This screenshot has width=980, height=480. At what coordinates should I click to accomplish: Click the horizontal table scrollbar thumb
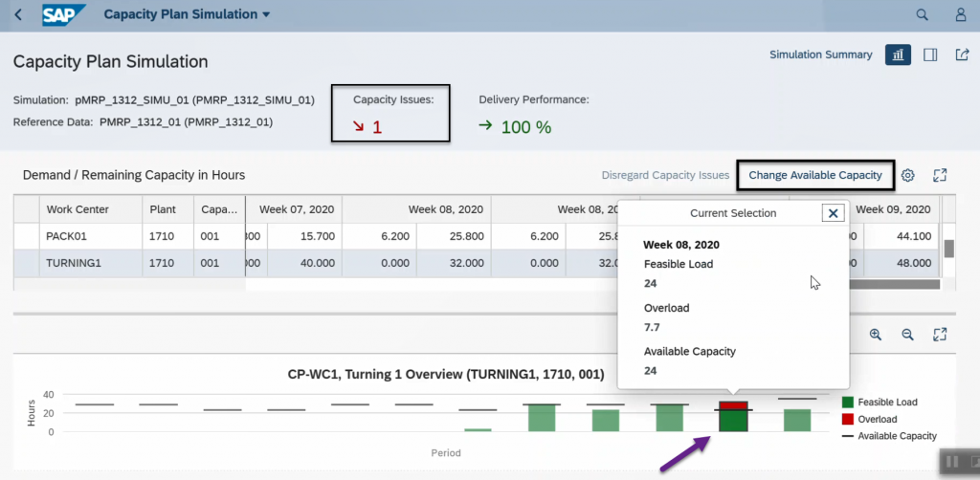click(895, 284)
